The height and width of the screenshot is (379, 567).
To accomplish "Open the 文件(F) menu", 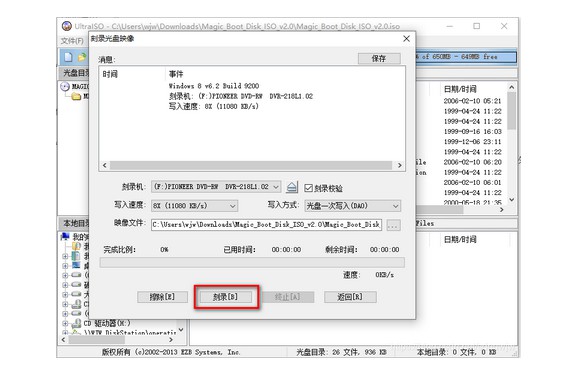I will tap(72, 41).
